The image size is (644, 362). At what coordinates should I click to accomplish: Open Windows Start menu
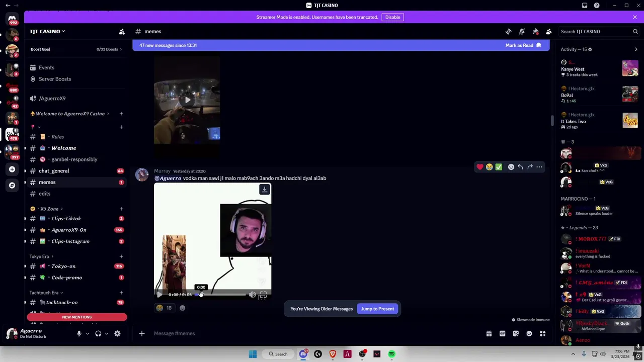(x=253, y=354)
